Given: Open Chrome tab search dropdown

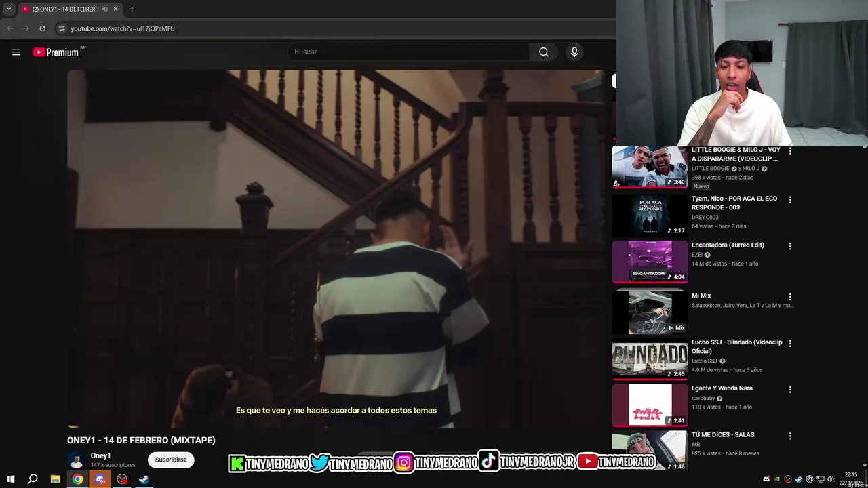Looking at the screenshot, I should click(9, 9).
